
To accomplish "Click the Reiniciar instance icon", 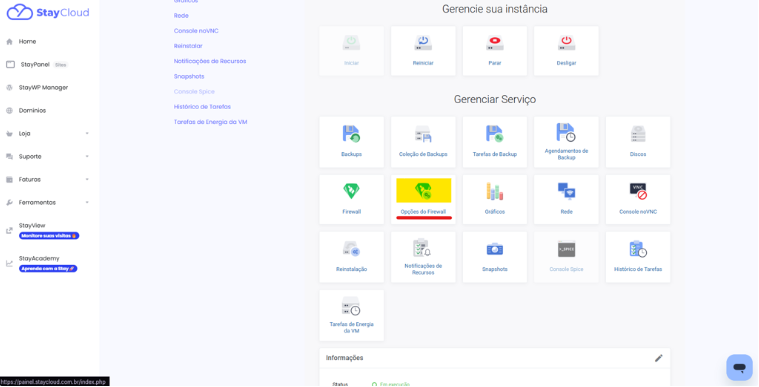I will click(423, 43).
